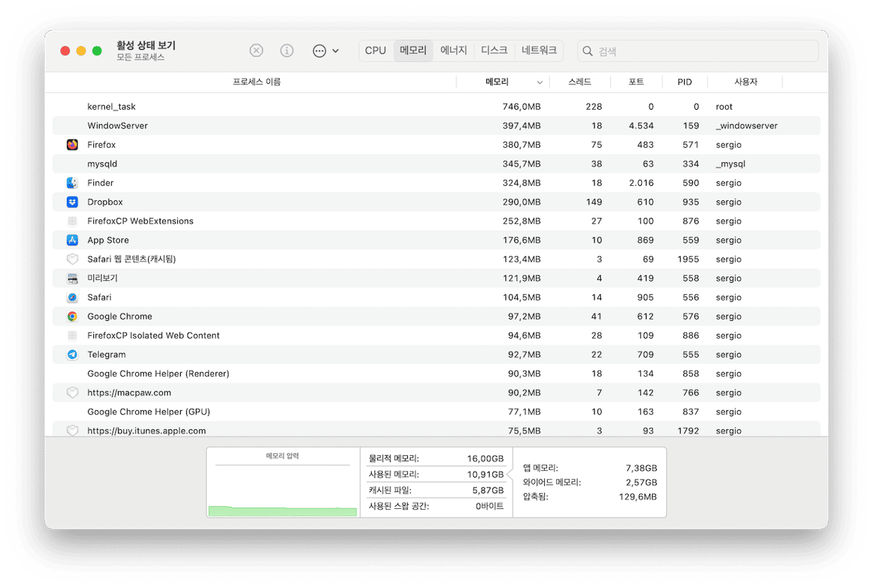Click the App Store icon

pos(73,241)
